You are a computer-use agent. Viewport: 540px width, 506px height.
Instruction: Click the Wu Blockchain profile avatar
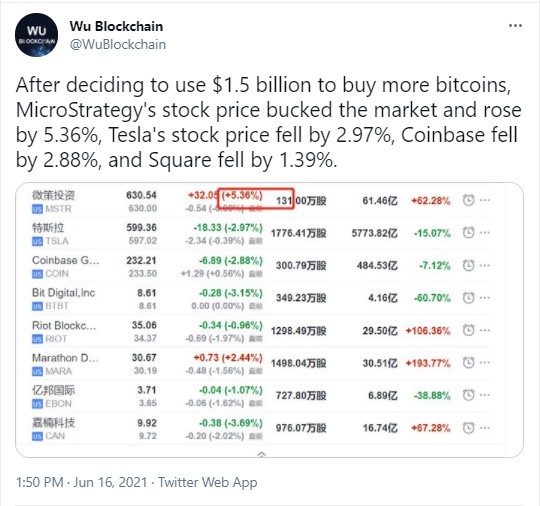37,35
